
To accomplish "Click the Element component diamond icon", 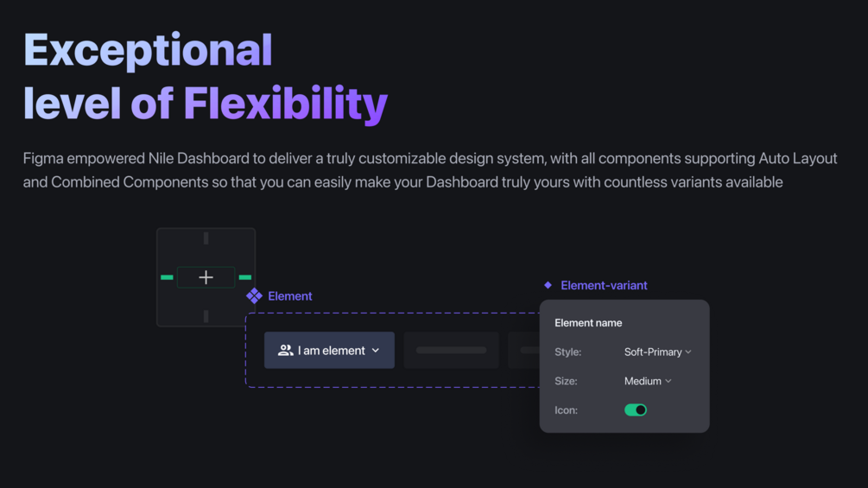I will [x=254, y=296].
